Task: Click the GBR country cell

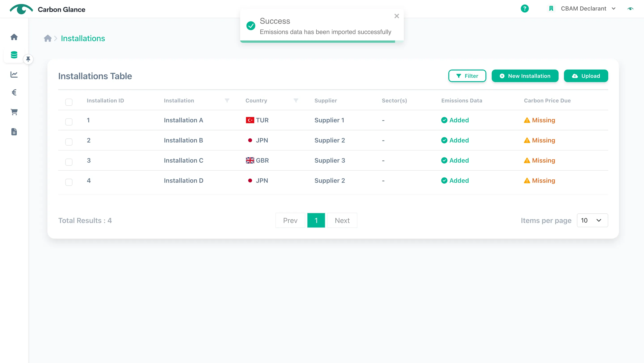Action: click(257, 161)
